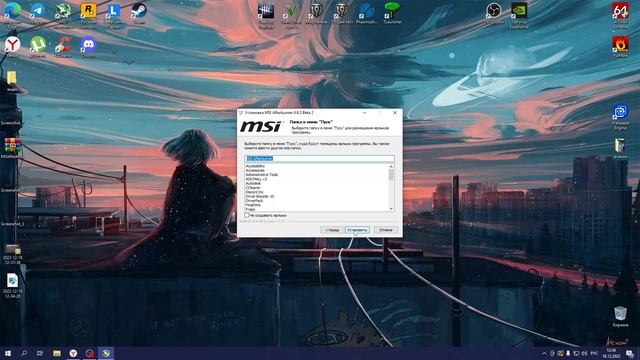640x360 pixels.
Task: Open Dead by Daylight desktop shortcut
Action: [x=266, y=11]
